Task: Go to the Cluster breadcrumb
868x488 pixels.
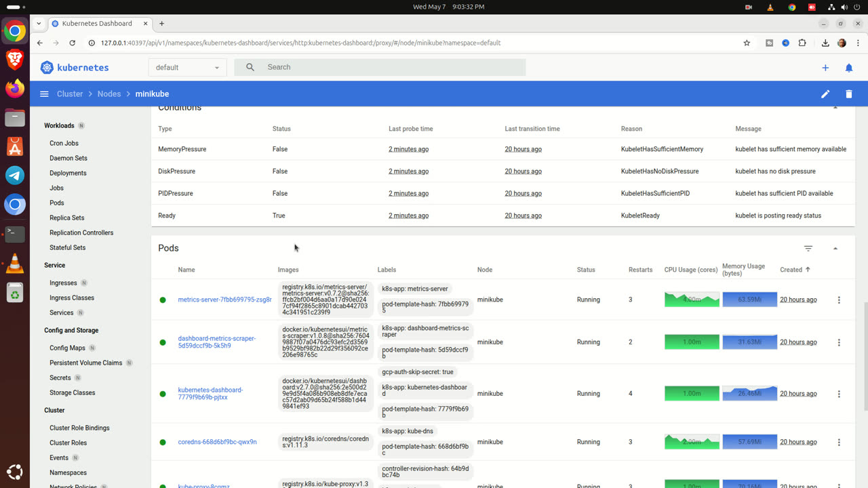Action: [x=70, y=94]
